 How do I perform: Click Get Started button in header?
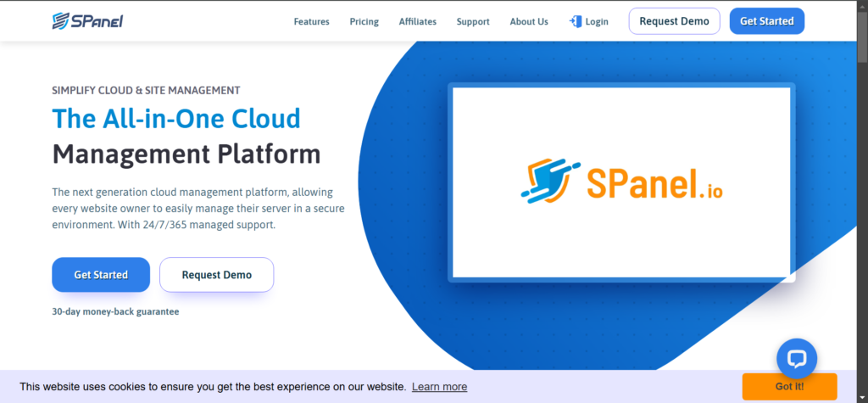point(766,21)
